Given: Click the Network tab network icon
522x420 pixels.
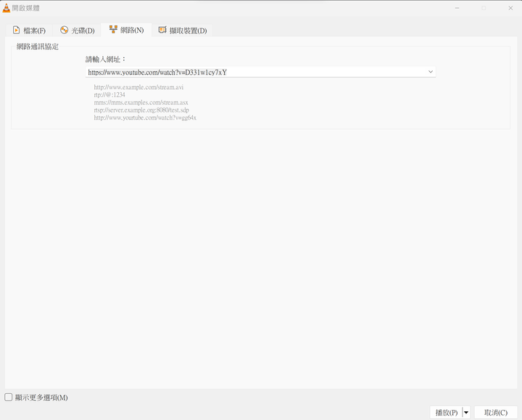Looking at the screenshot, I should [x=113, y=29].
